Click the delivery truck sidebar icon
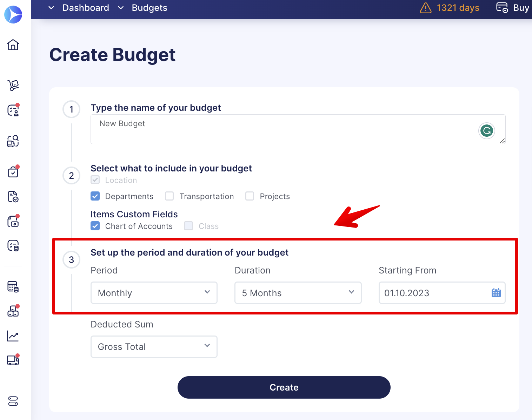The image size is (532, 420). click(x=13, y=360)
